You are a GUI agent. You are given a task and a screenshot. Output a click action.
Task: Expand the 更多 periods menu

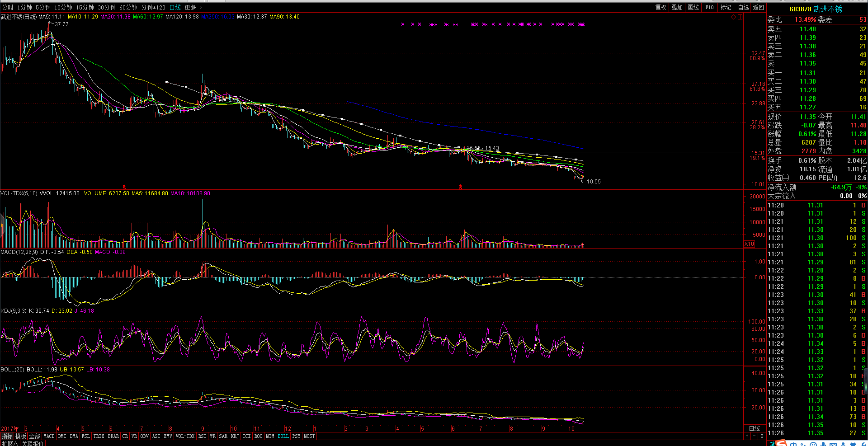point(193,7)
